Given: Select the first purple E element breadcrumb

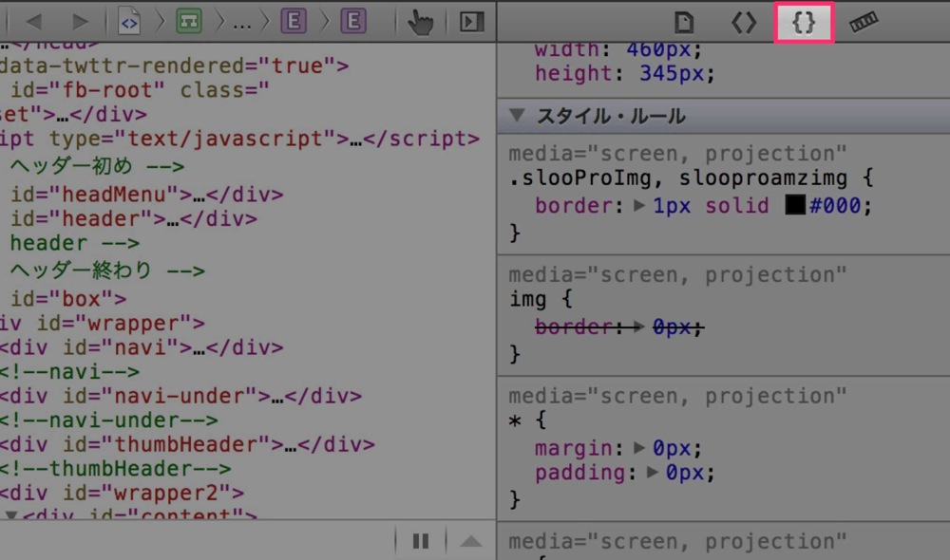Looking at the screenshot, I should tap(294, 22).
